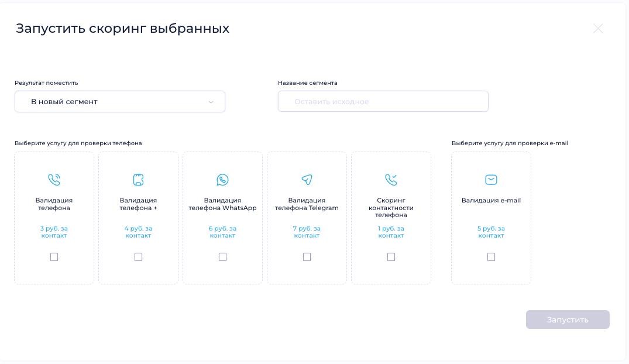This screenshot has width=629, height=364.
Task: Click the Telegram paper plane icon
Action: pyautogui.click(x=307, y=180)
